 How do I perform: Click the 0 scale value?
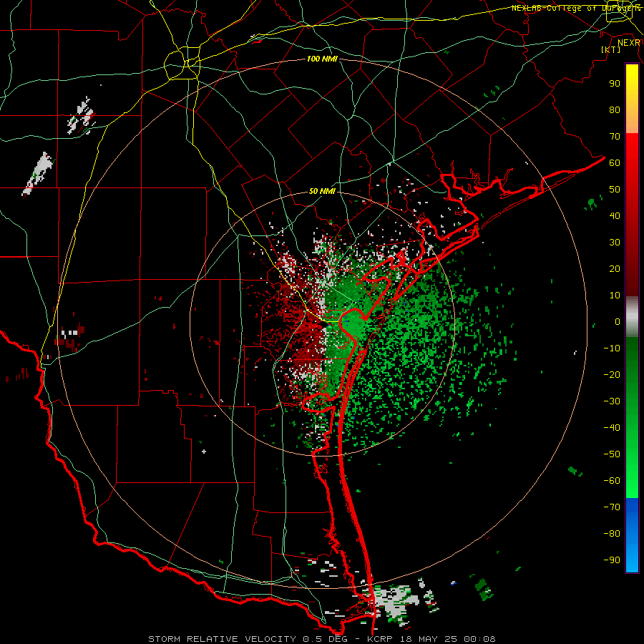click(618, 321)
